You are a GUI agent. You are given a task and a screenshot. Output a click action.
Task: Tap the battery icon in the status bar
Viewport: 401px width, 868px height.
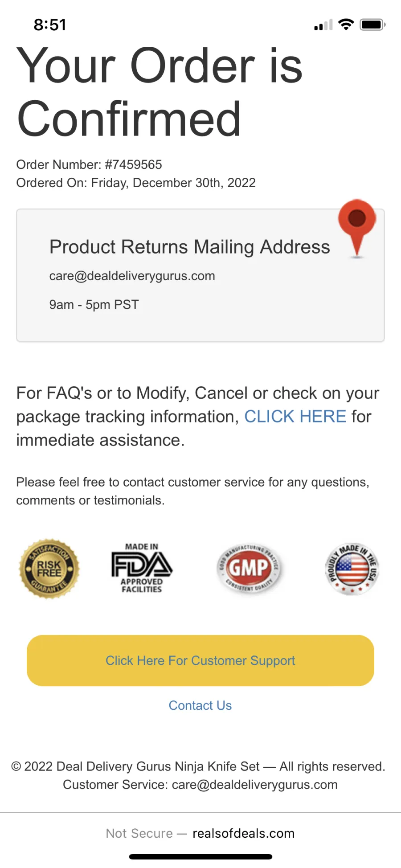pos(372,25)
